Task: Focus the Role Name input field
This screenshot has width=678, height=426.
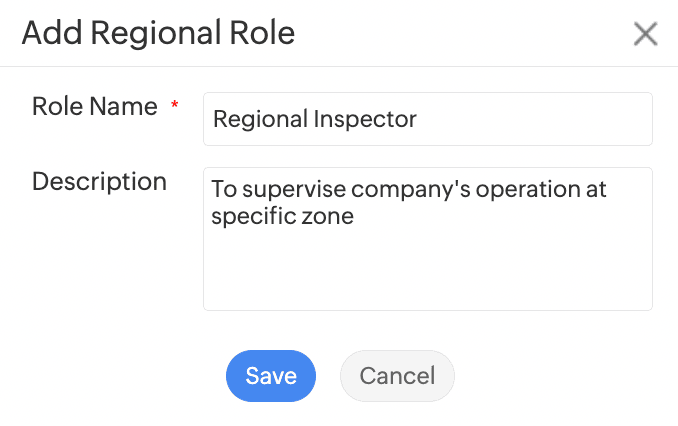Action: (x=427, y=119)
